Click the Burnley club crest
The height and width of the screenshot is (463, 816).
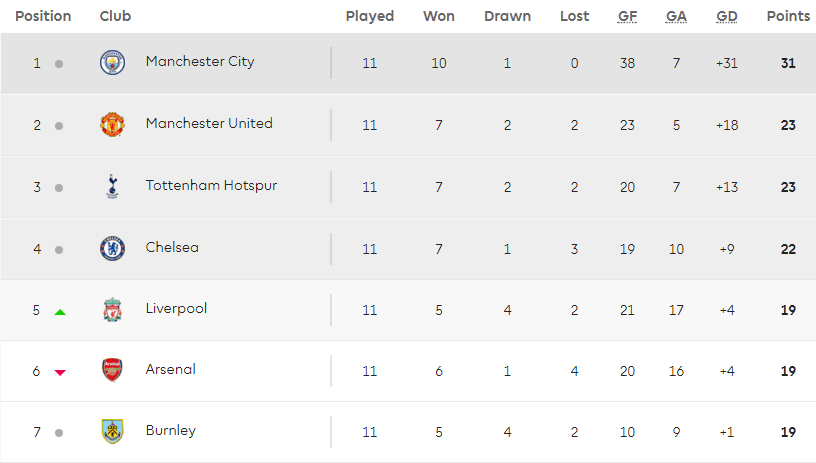coord(112,432)
